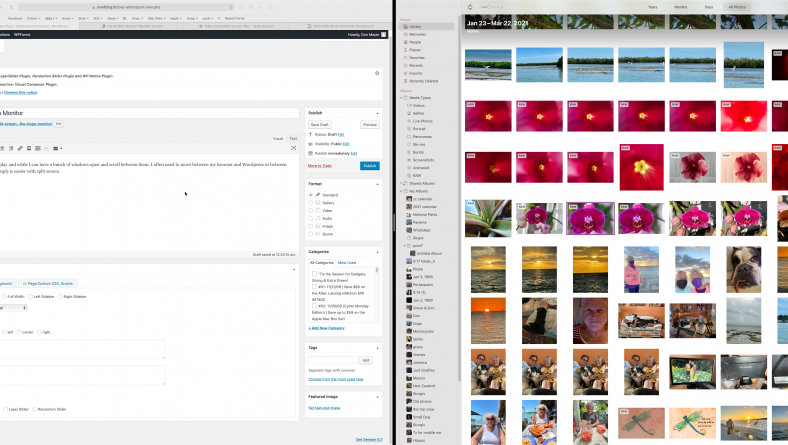Switch WordPress editor to Text tab
The height and width of the screenshot is (445, 788).
point(293,138)
